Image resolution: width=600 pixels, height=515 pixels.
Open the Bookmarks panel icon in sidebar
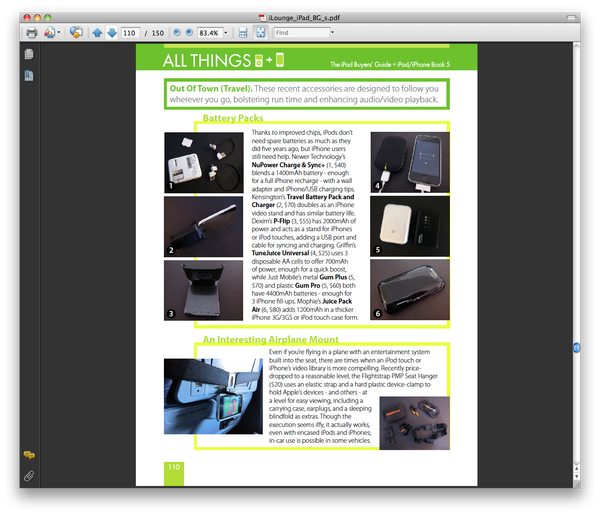tap(29, 75)
